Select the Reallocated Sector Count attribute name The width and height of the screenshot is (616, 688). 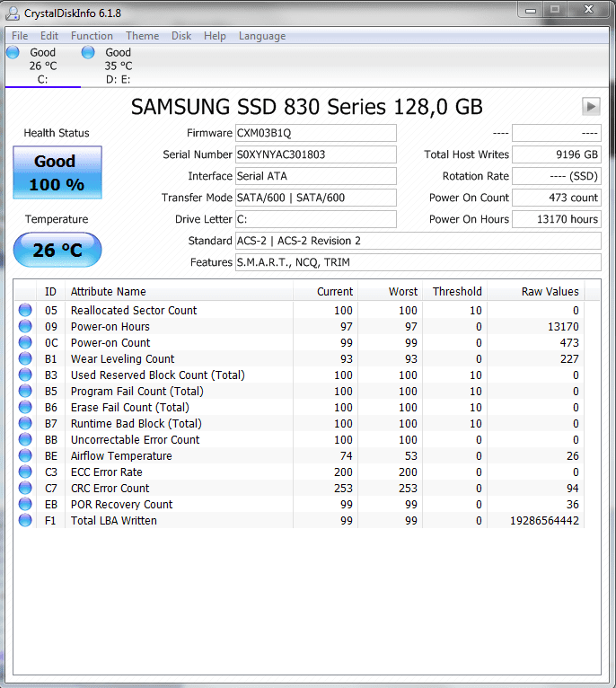[x=134, y=310]
